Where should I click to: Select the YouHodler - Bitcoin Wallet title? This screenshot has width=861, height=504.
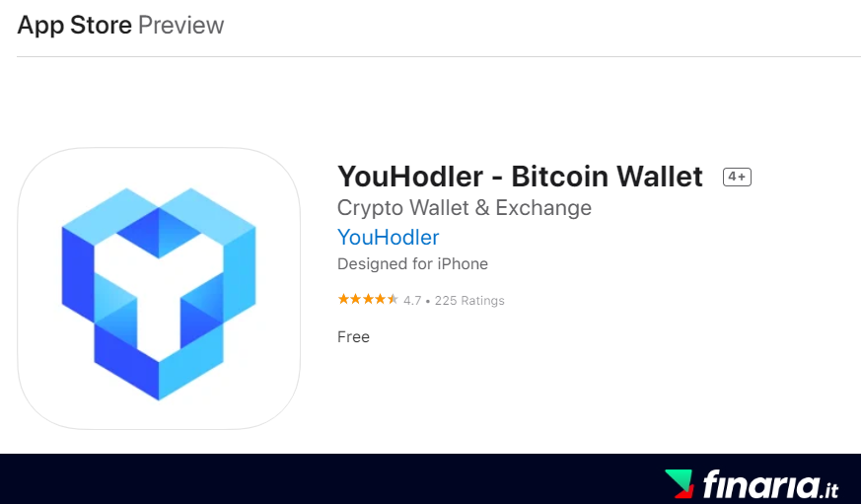[520, 177]
